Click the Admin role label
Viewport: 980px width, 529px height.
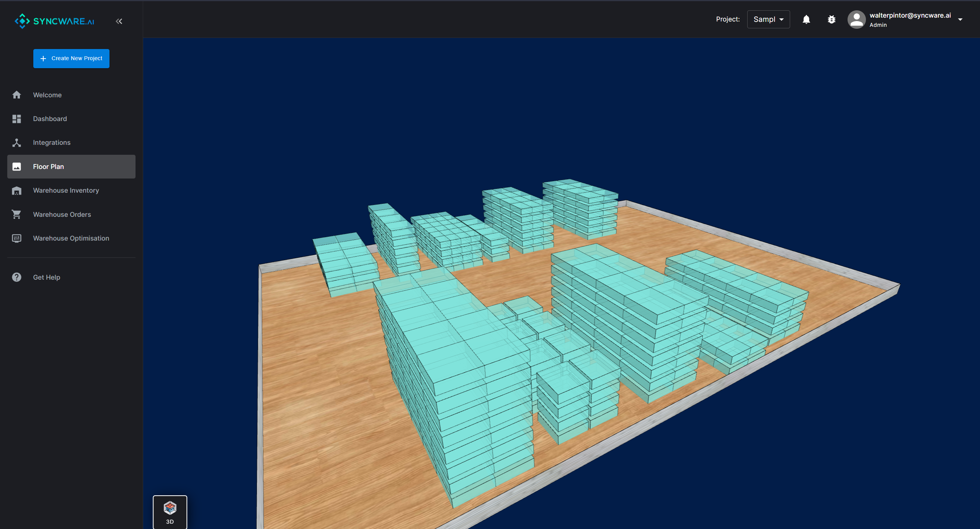coord(878,25)
